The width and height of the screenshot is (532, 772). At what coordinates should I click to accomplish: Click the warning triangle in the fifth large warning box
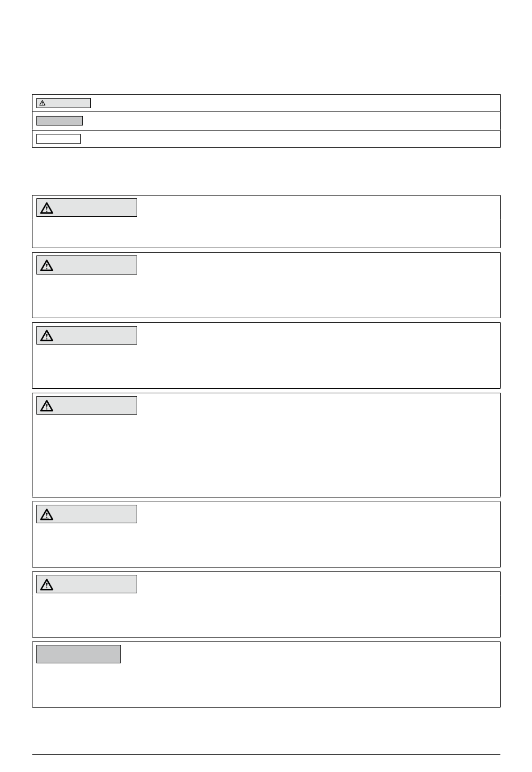[47, 514]
